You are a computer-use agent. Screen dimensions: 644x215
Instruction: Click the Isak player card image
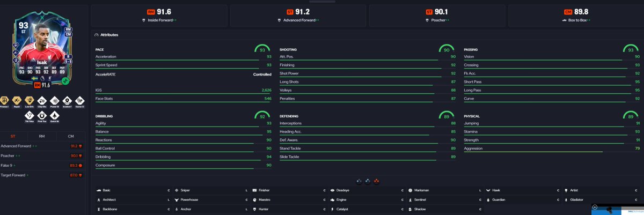[42, 48]
